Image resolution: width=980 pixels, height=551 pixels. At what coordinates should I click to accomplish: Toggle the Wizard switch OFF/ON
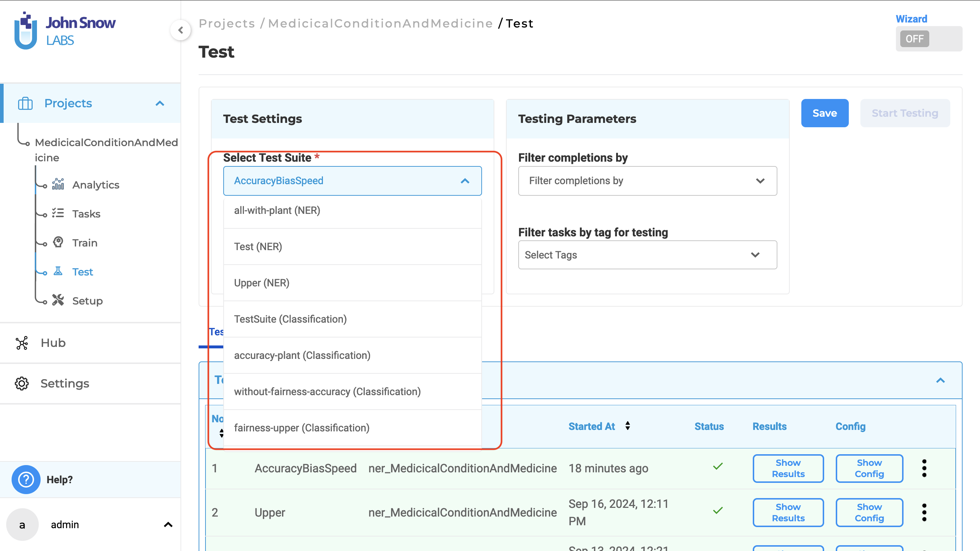point(929,39)
